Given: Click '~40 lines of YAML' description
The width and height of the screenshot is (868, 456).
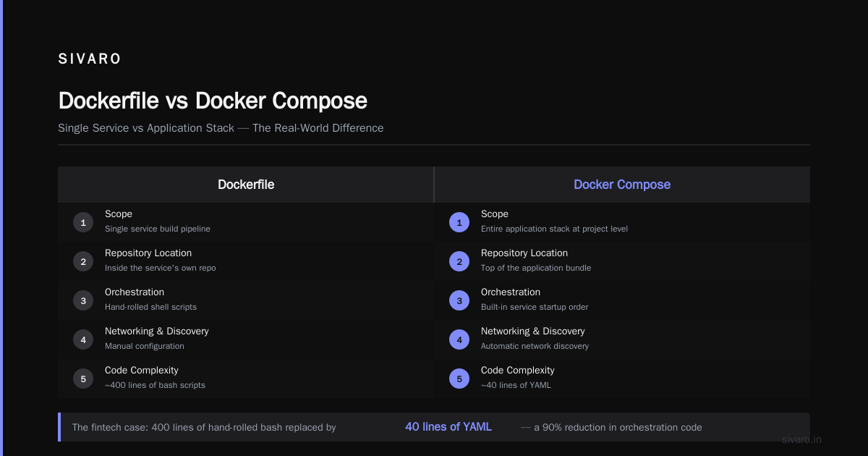Looking at the screenshot, I should tap(516, 385).
